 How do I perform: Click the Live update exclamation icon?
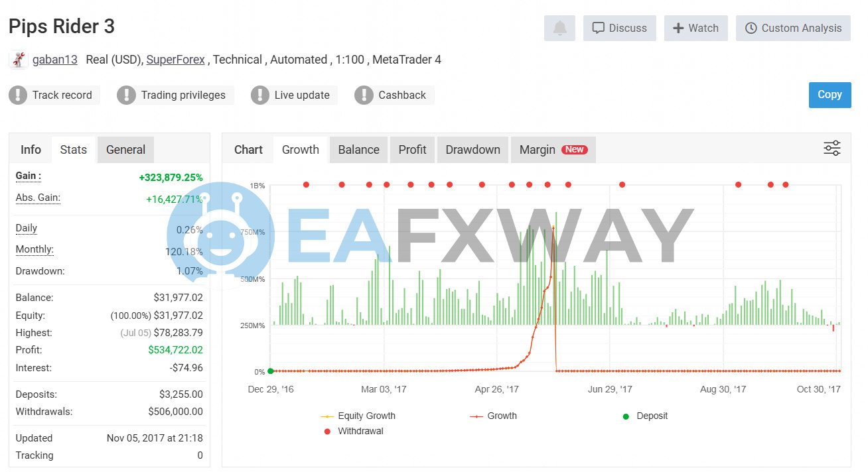(x=260, y=95)
